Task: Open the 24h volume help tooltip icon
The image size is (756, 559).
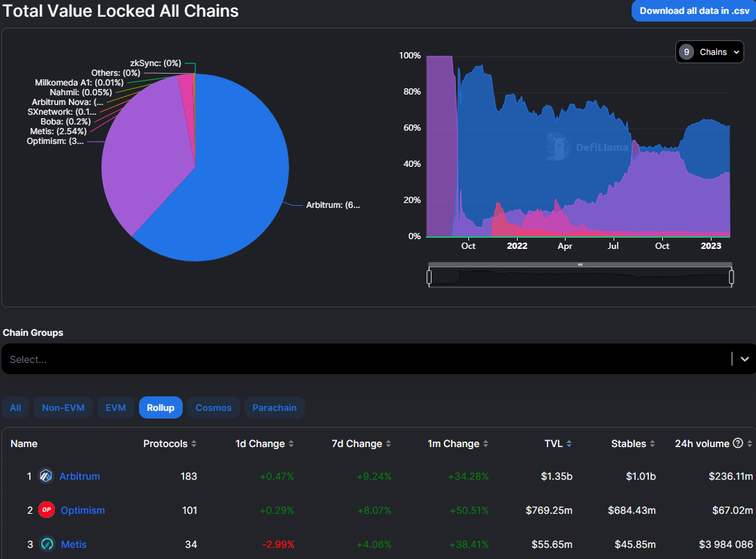Action: tap(738, 444)
